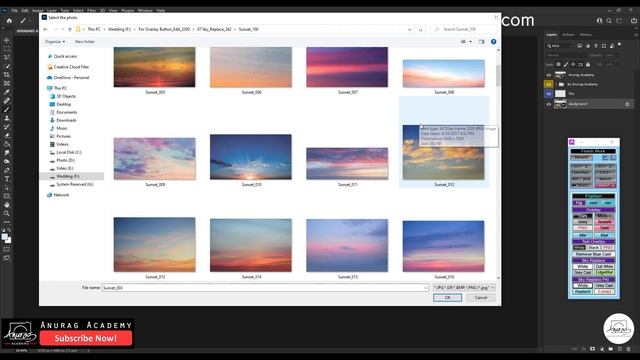
Task: Click the Photoshop search icon at top right
Action: [x=609, y=20]
